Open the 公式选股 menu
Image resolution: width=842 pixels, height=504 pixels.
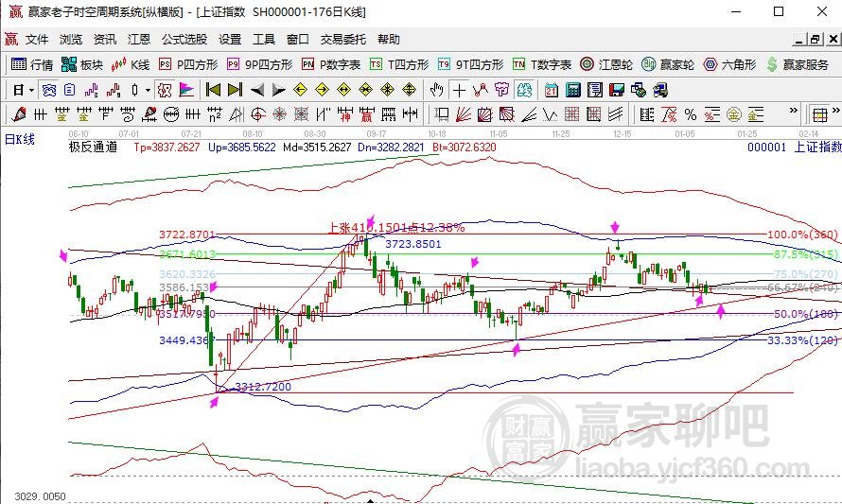coord(184,39)
